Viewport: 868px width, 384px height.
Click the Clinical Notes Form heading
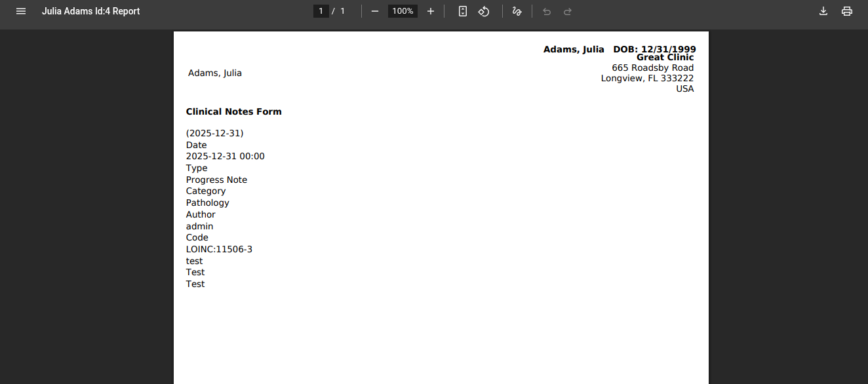pos(233,112)
